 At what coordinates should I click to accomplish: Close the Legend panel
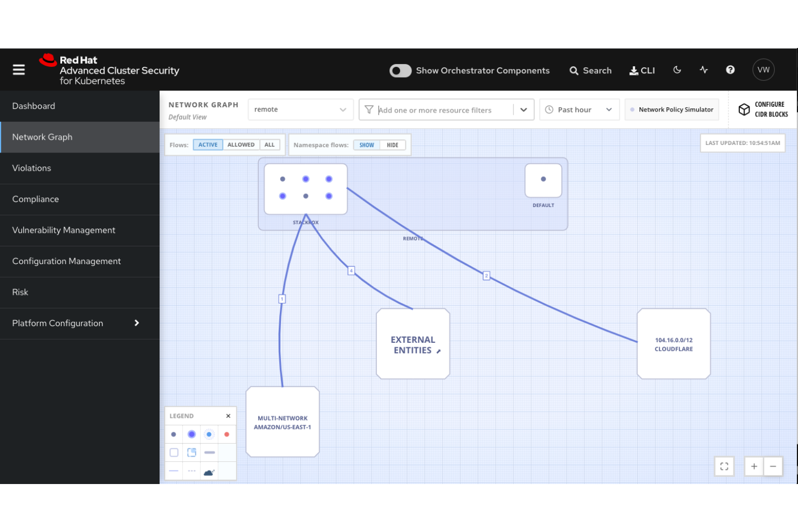[228, 416]
